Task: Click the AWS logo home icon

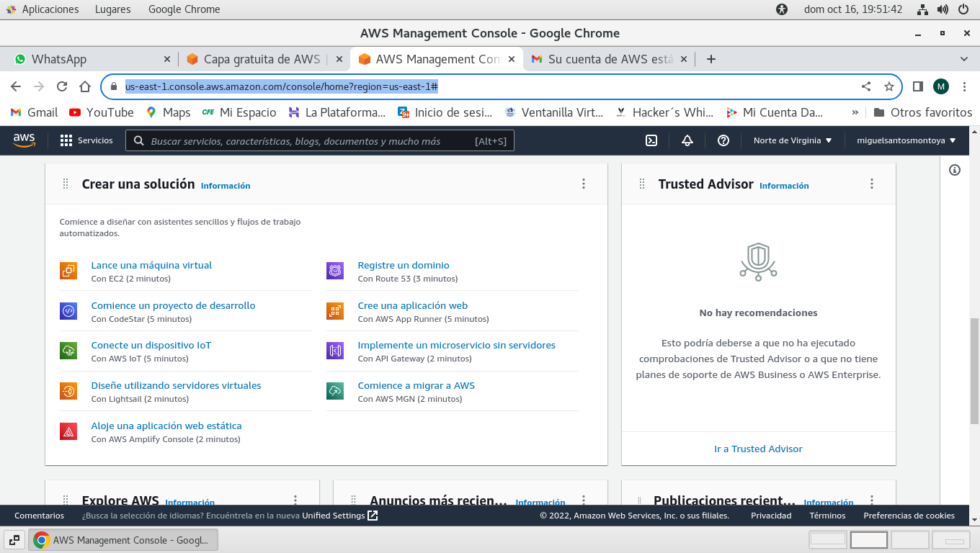Action: click(x=24, y=140)
